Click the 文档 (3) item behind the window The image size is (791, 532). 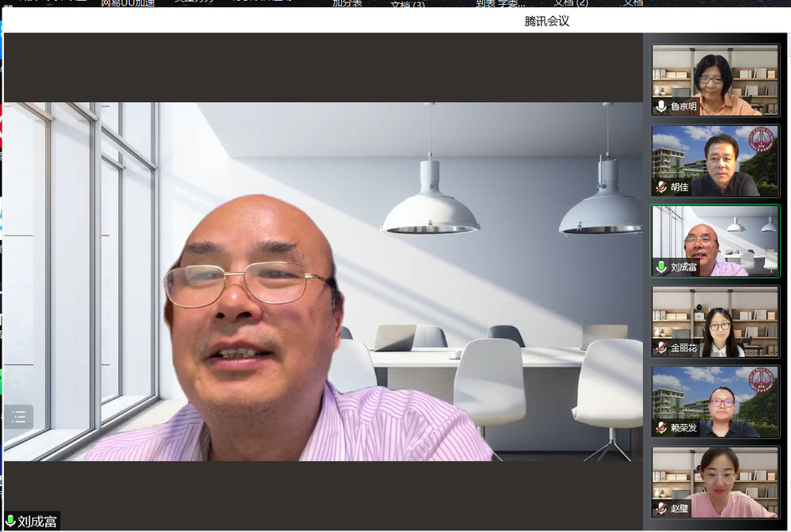pyautogui.click(x=407, y=4)
